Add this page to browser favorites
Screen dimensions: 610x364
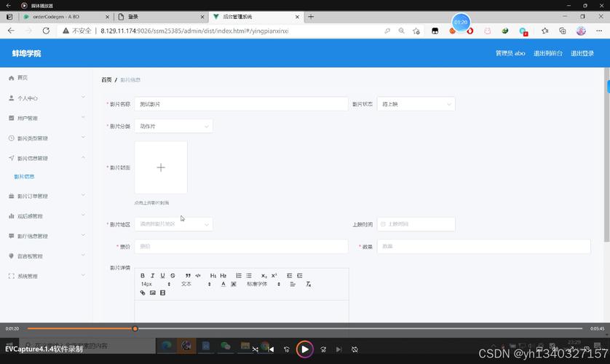tap(416, 31)
